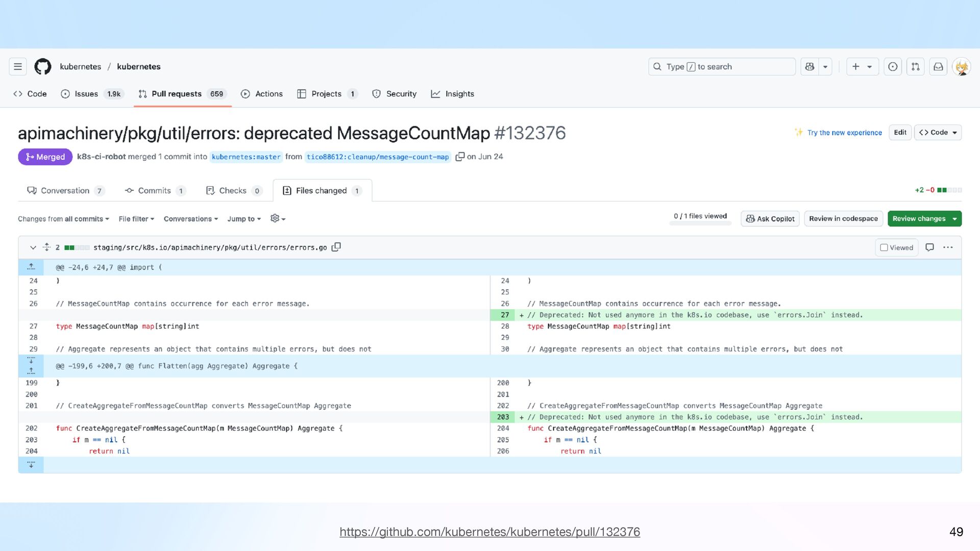Mark errors.go as Viewed
Screen dimensions: 980x551
tap(896, 247)
